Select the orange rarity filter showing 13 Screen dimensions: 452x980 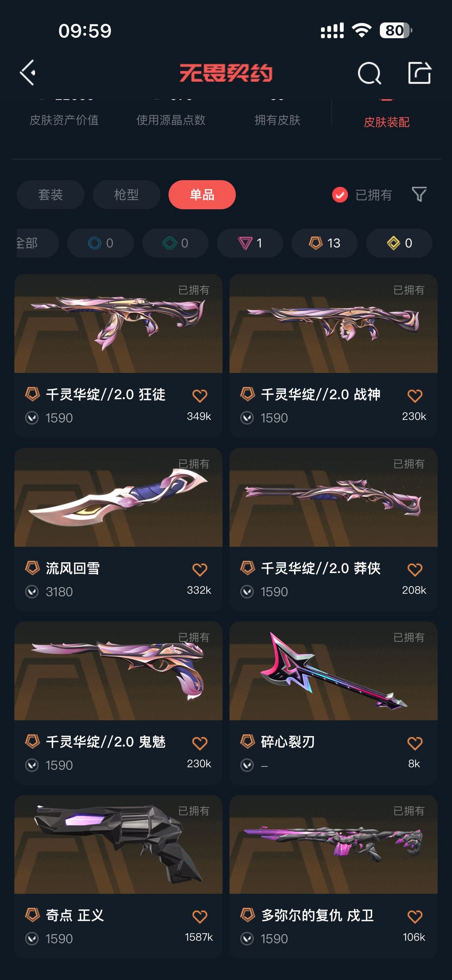pyautogui.click(x=324, y=243)
